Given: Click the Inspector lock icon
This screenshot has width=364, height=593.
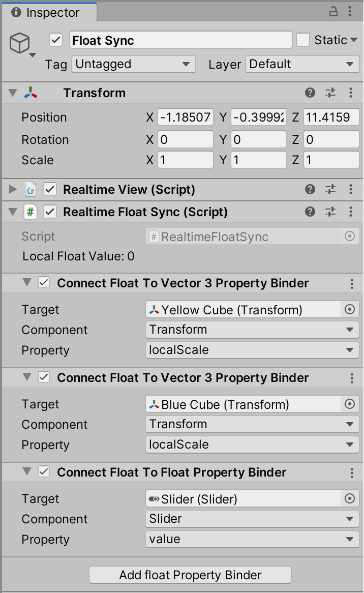Looking at the screenshot, I should [333, 12].
